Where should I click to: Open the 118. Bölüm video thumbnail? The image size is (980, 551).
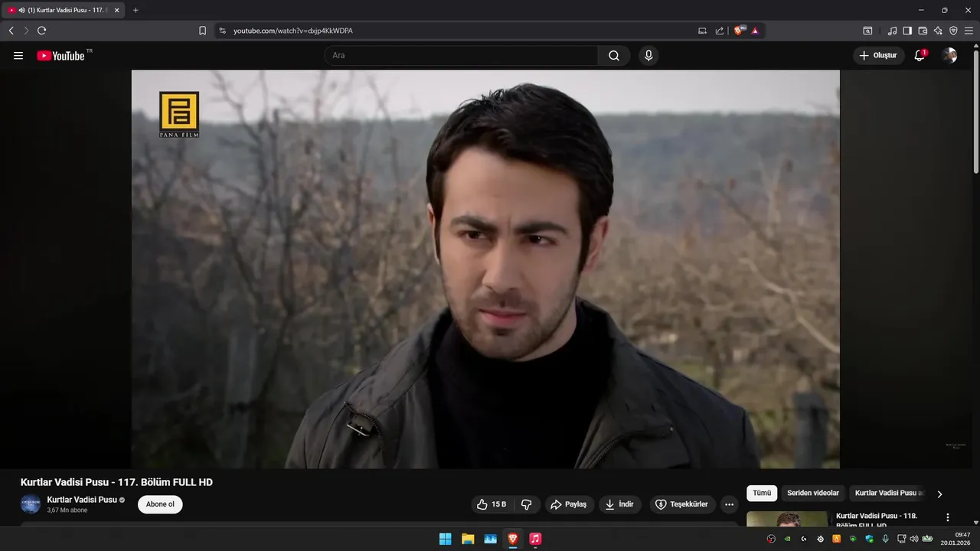787,519
